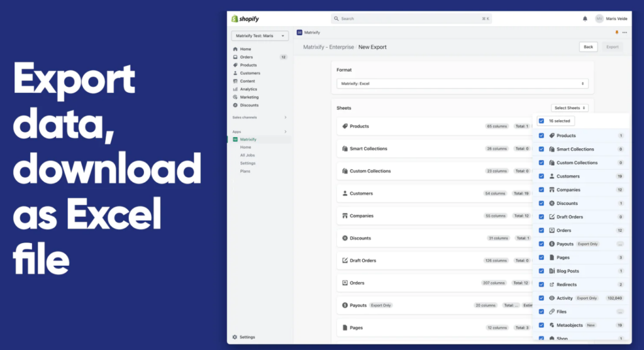Open the Format Matrixify: Excel dropdown
This screenshot has height=350, width=644.
point(462,84)
